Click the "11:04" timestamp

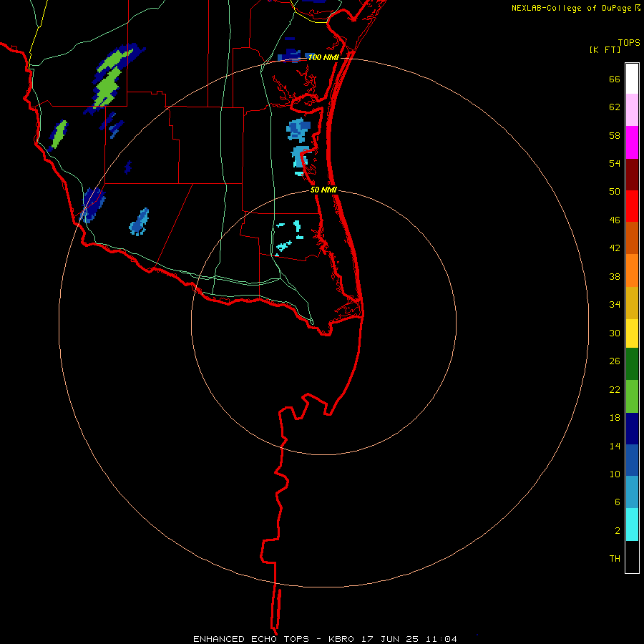tap(441, 639)
